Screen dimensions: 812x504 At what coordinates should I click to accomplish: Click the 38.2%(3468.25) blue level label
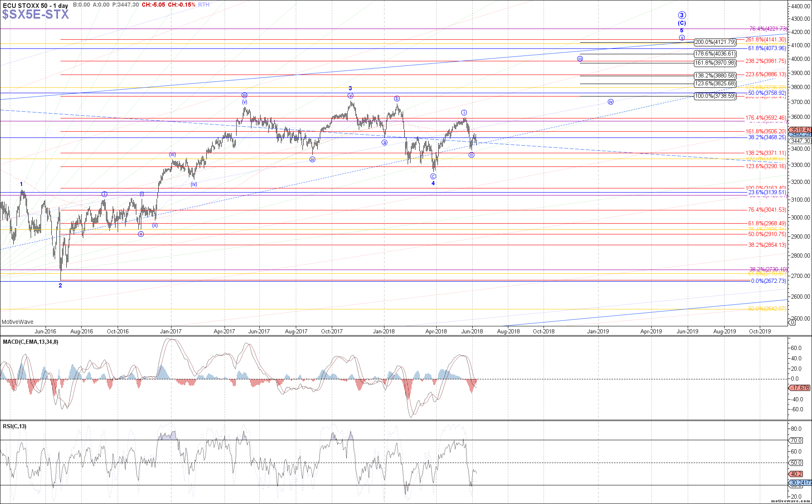(767, 137)
